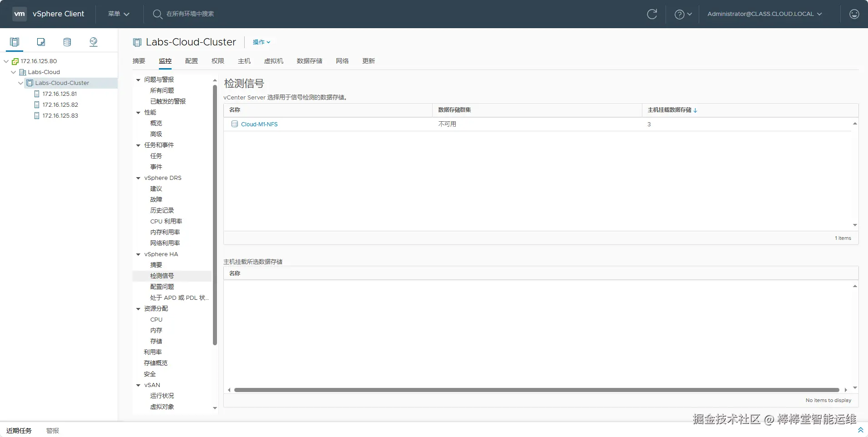Open the Cloud-M1-NFS datastore link

tap(259, 124)
